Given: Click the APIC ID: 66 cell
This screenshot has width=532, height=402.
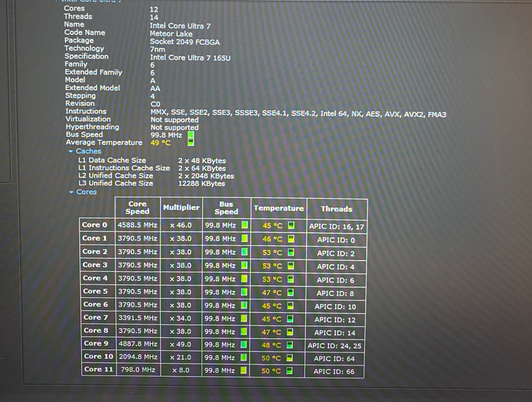Looking at the screenshot, I should 334,372.
